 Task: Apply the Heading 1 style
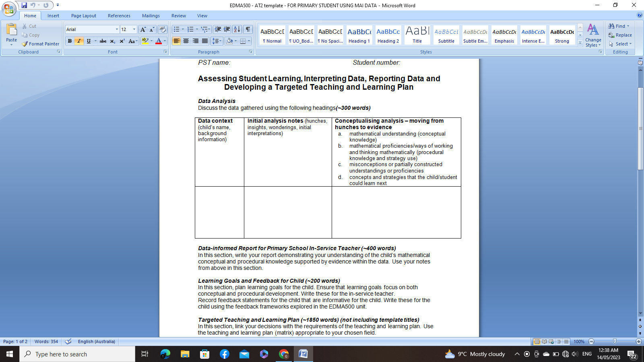tap(359, 35)
